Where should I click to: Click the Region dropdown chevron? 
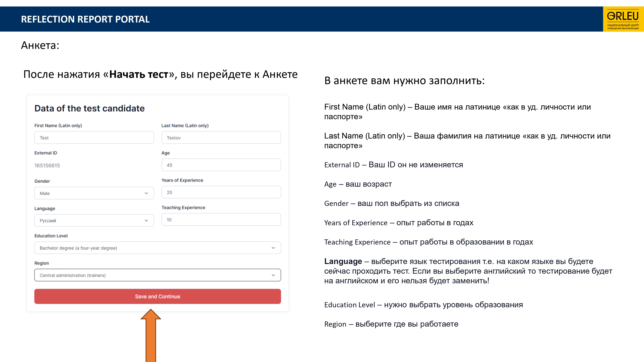click(x=273, y=275)
